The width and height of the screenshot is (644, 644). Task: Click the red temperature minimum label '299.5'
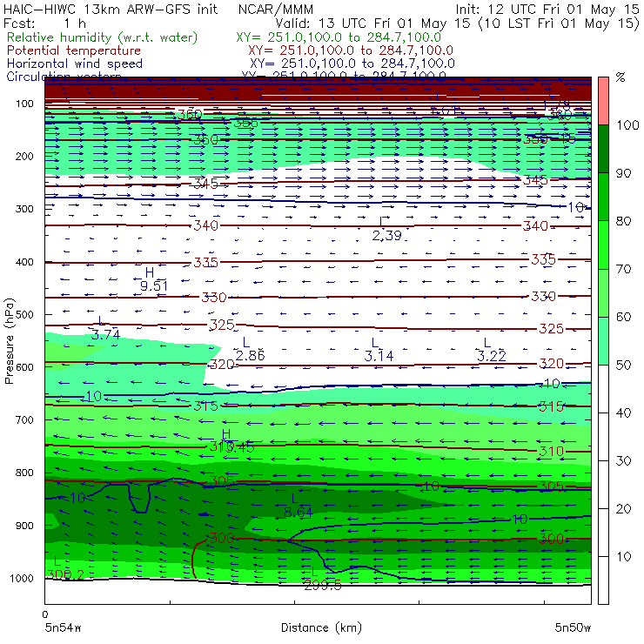[x=323, y=585]
